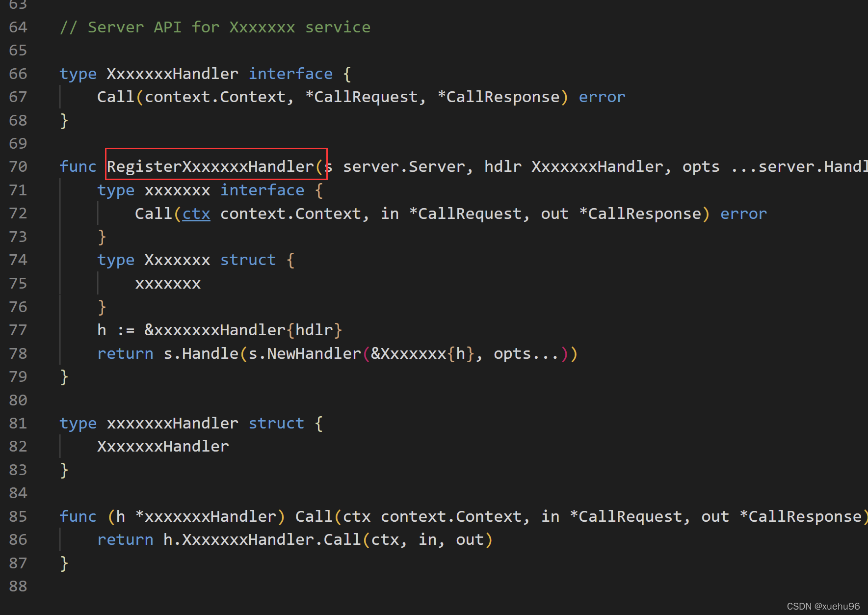Click the lowercase xxxxxxx interface name on line 71

tap(178, 190)
